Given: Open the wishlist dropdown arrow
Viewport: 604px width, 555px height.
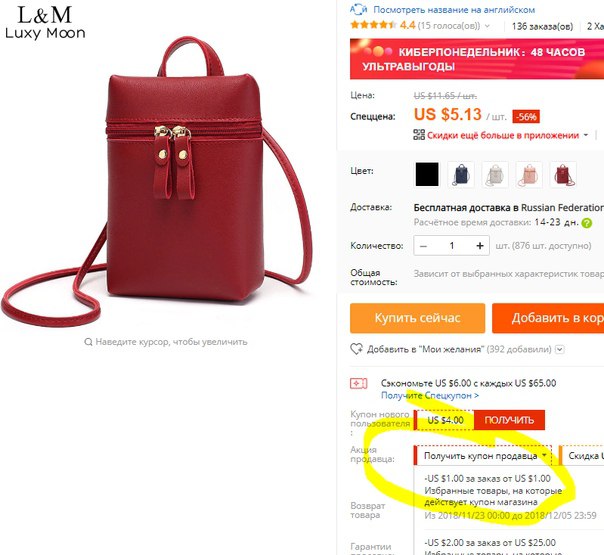Looking at the screenshot, I should pyautogui.click(x=560, y=349).
